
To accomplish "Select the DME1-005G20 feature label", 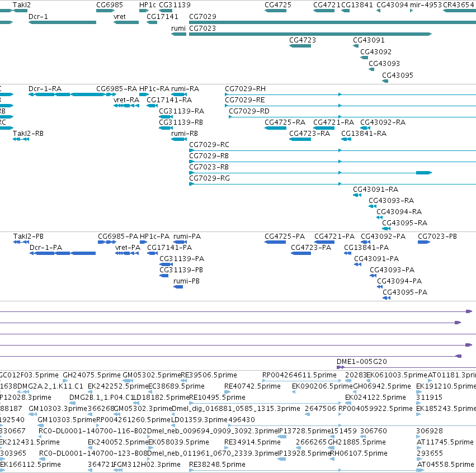I will coord(361,362).
